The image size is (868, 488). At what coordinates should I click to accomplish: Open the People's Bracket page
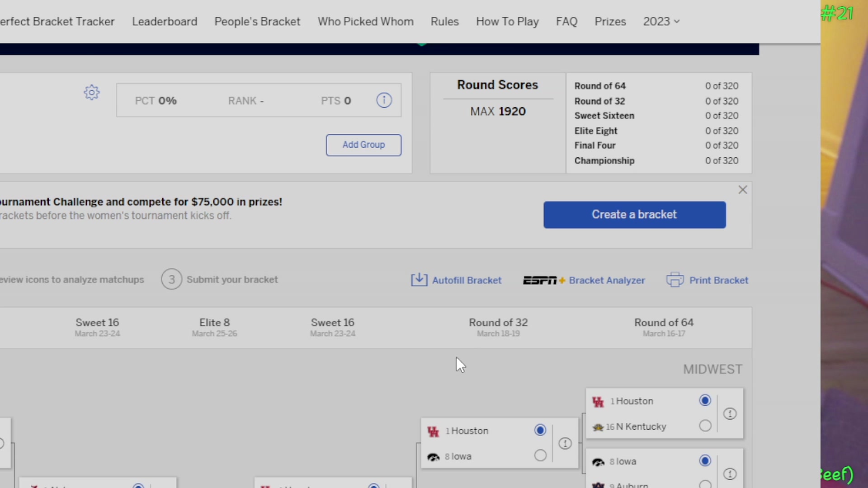coord(257,21)
